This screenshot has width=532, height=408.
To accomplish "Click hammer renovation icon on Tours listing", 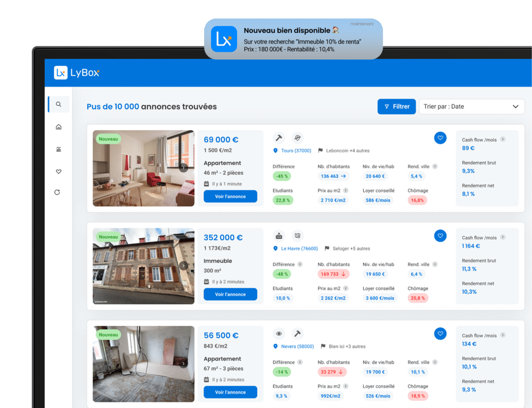I will click(x=279, y=138).
